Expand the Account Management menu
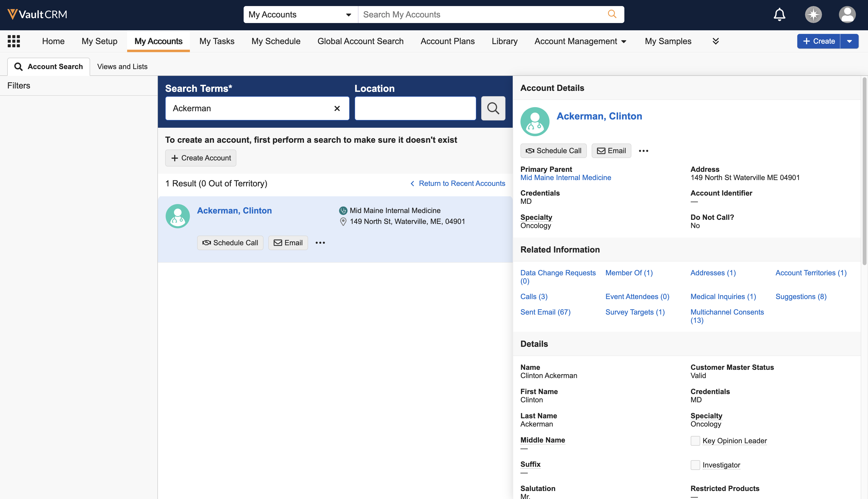 click(x=580, y=41)
